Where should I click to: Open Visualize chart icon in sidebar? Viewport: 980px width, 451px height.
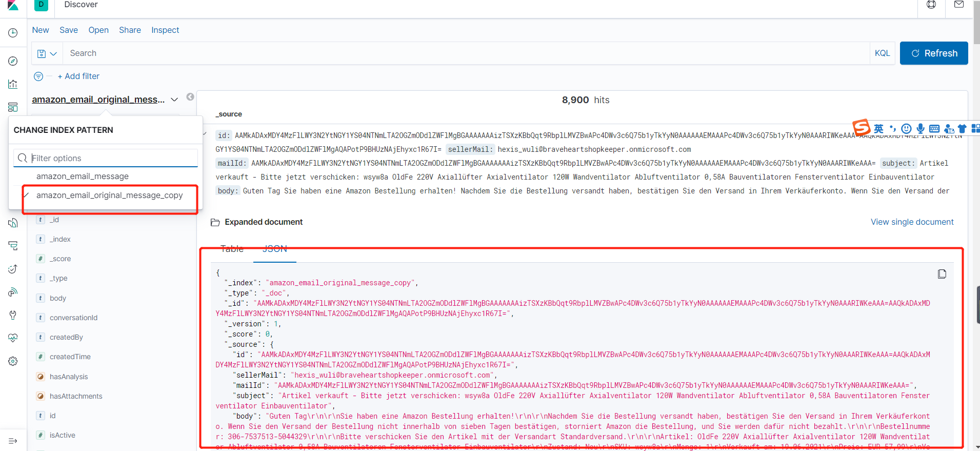13,84
